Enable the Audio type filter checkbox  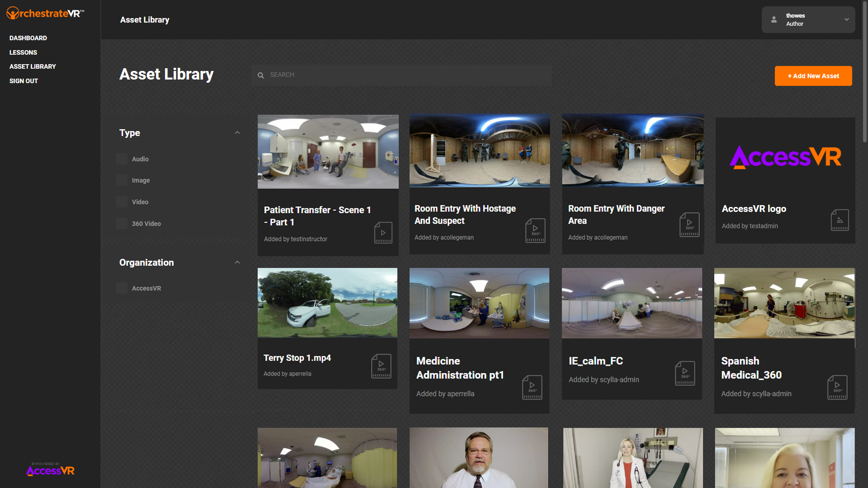coord(122,159)
